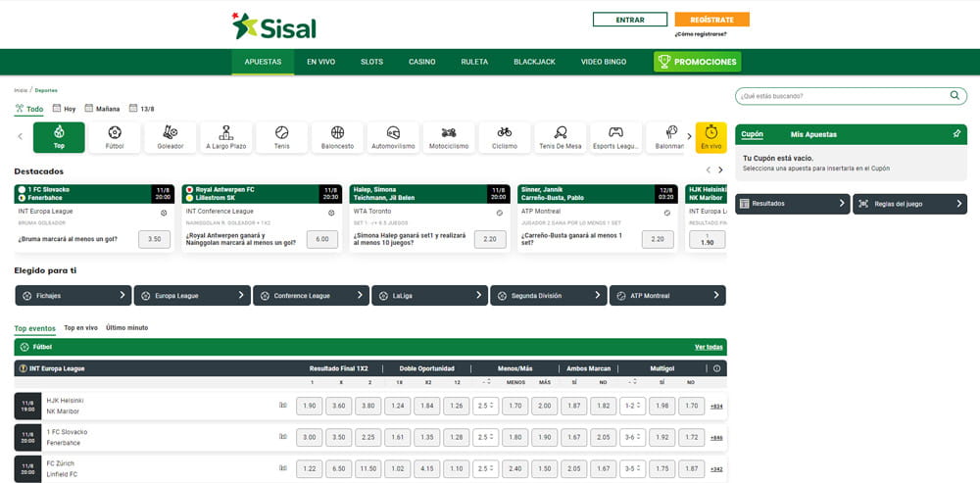
Task: Open stats icon for HJK Helsinki match
Action: click(283, 405)
